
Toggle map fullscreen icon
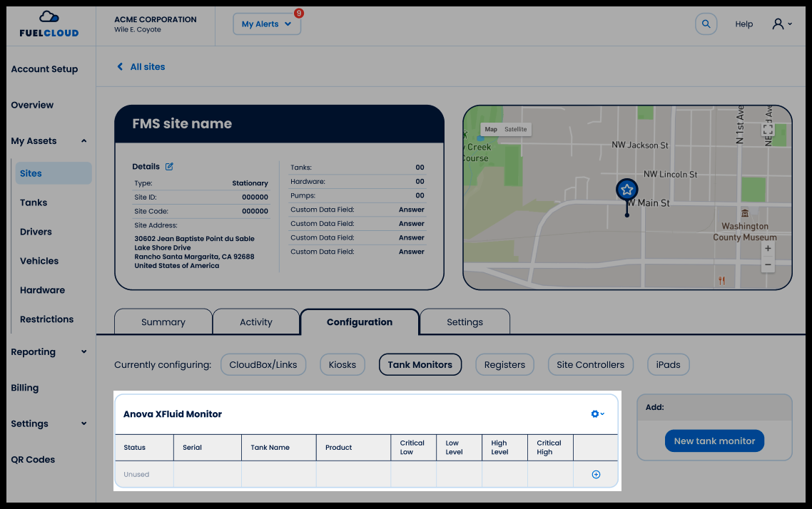point(768,129)
